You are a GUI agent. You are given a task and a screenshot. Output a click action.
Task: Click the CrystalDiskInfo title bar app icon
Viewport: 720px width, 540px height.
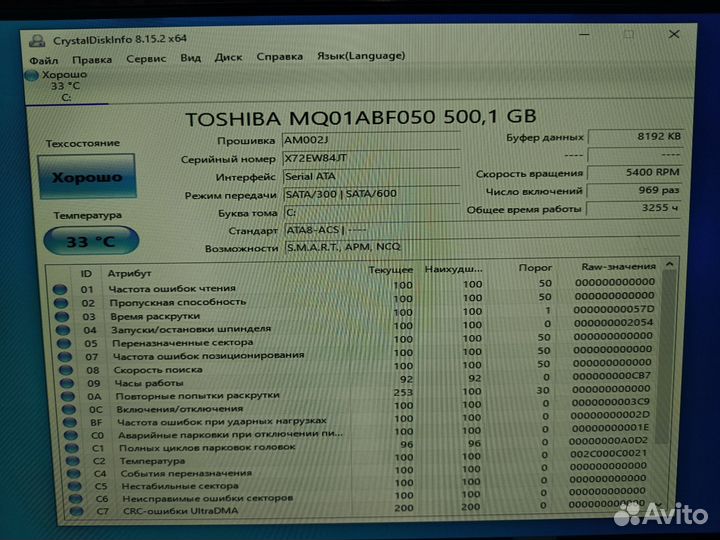(x=37, y=41)
